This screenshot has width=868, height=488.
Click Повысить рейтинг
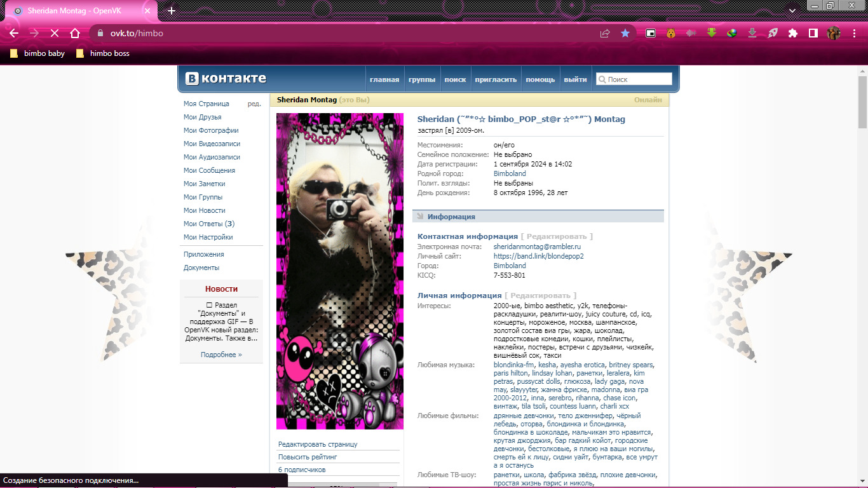pos(308,457)
